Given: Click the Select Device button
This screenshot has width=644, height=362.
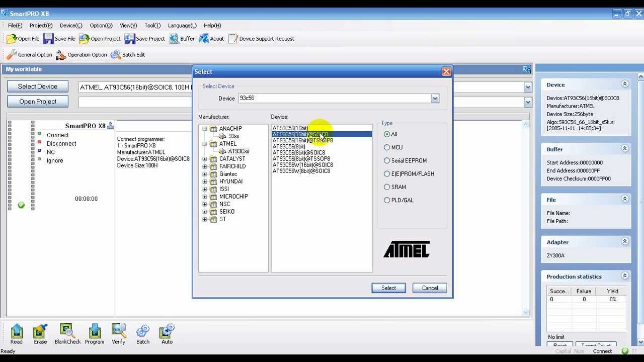Looking at the screenshot, I should coord(38,86).
